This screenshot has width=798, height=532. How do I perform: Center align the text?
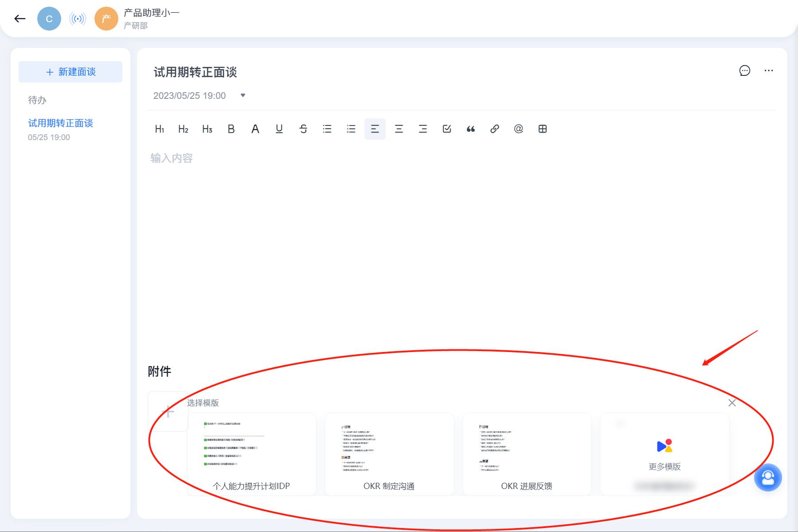(399, 129)
